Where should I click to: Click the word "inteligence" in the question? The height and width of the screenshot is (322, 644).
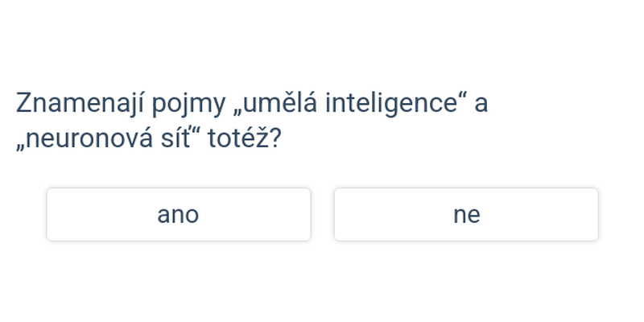pos(391,103)
